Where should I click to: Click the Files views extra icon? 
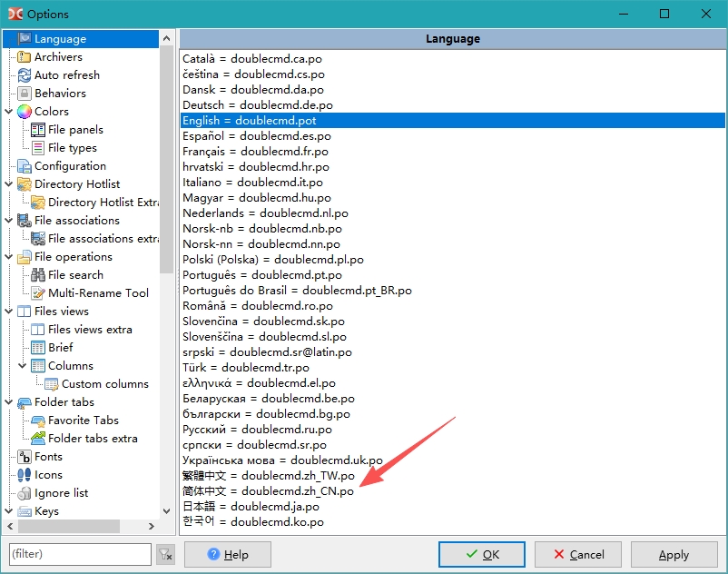tap(38, 330)
